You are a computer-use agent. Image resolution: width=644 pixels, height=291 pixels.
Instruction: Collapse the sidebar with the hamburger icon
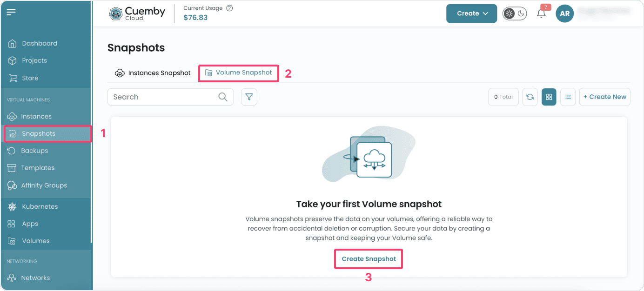[x=11, y=12]
